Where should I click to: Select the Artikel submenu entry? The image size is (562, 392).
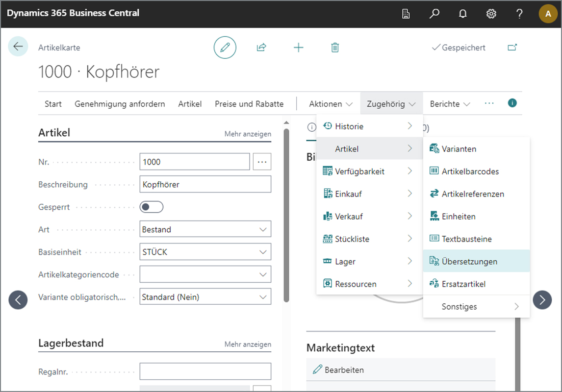coord(370,148)
